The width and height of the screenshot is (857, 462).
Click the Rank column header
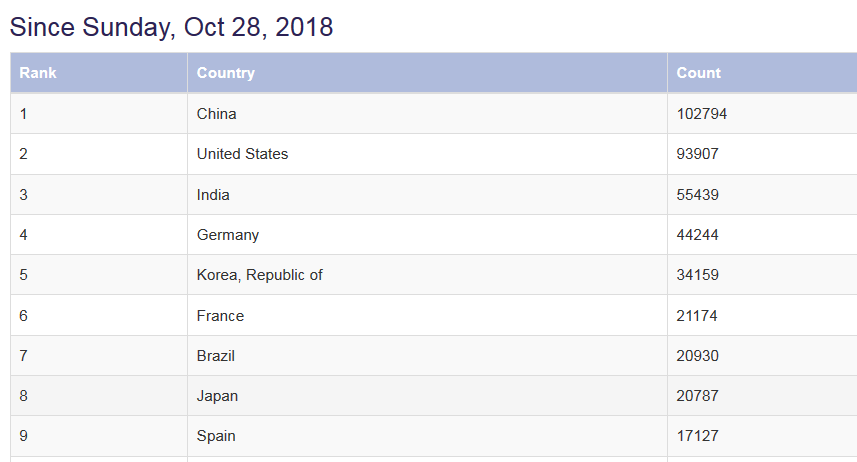point(99,73)
